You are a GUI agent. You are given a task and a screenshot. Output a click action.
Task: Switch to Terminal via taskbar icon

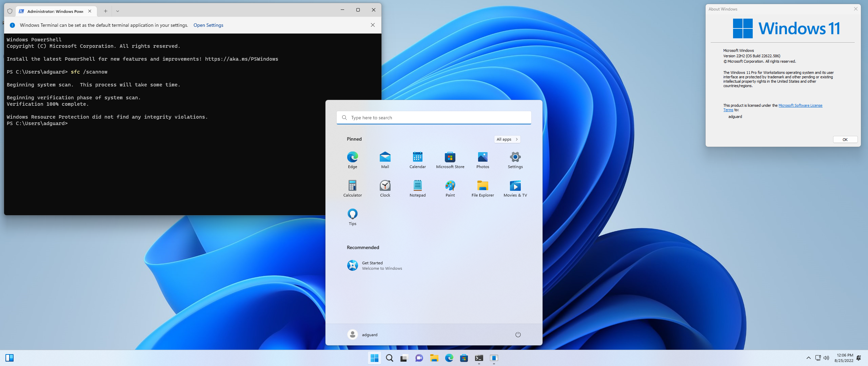[x=479, y=358]
